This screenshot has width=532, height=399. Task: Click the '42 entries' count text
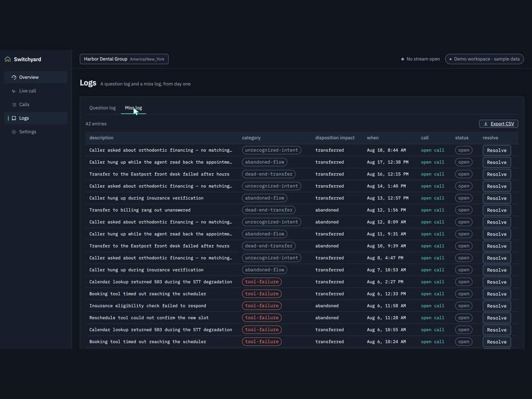tap(96, 124)
